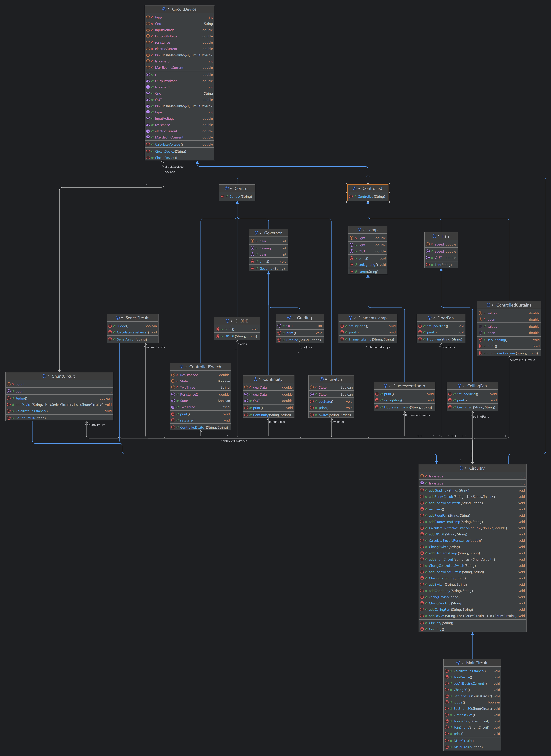This screenshot has height=756, width=551.
Task: Select the addGrading(String, String) method
Action: (x=449, y=490)
